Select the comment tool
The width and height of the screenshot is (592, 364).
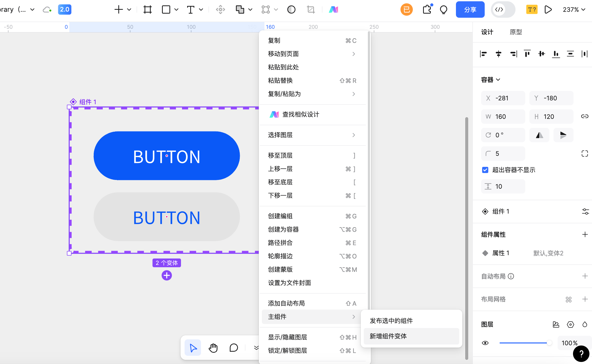pyautogui.click(x=234, y=348)
